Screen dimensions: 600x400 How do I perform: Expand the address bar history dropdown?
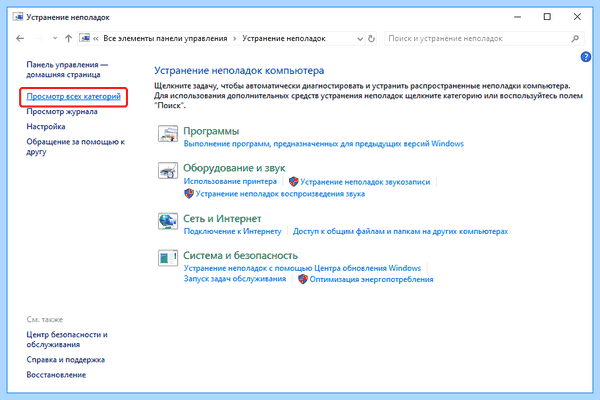pos(360,39)
